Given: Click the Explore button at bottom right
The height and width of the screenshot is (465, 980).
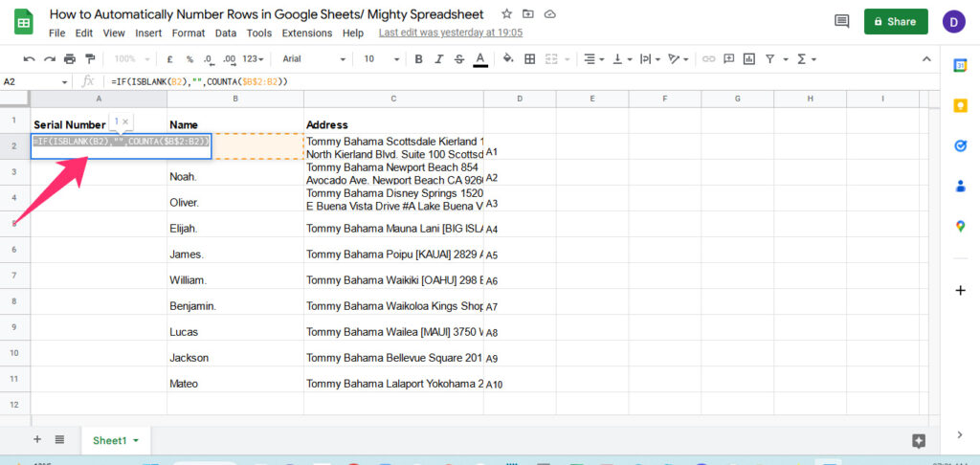Looking at the screenshot, I should tap(919, 441).
